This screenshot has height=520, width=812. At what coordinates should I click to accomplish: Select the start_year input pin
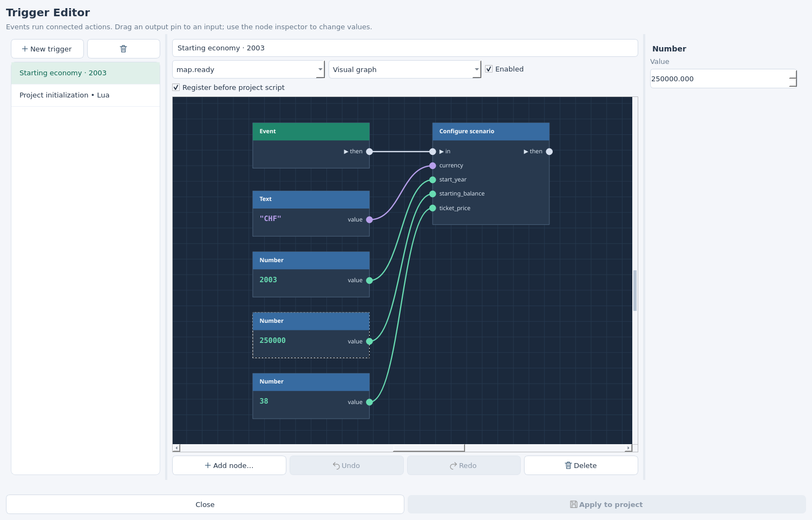click(433, 180)
